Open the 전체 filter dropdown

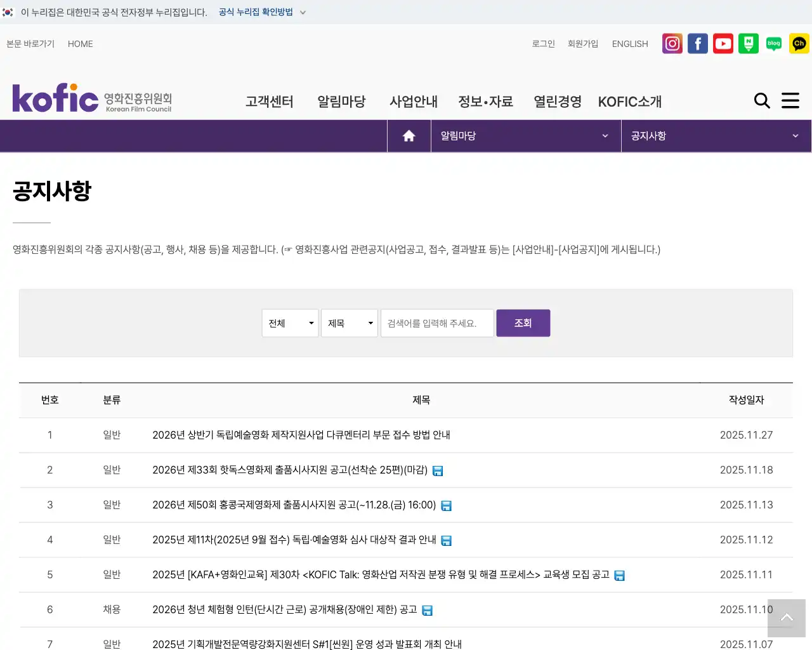click(290, 322)
